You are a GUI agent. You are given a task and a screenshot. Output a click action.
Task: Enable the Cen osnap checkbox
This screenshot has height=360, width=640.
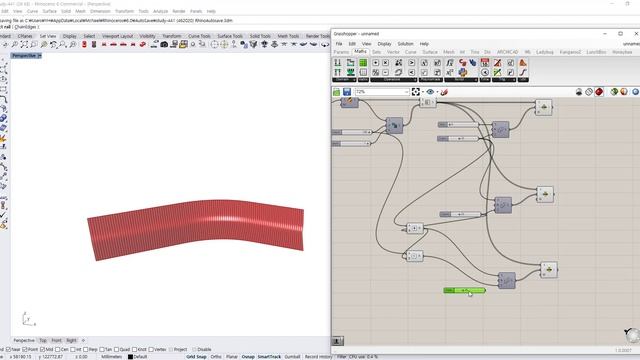click(x=58, y=349)
